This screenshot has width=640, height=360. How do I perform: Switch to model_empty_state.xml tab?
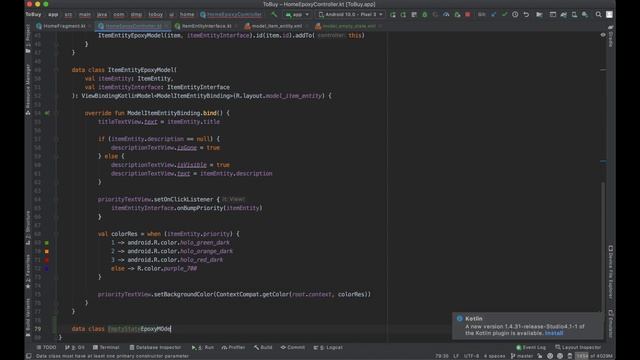(x=348, y=26)
